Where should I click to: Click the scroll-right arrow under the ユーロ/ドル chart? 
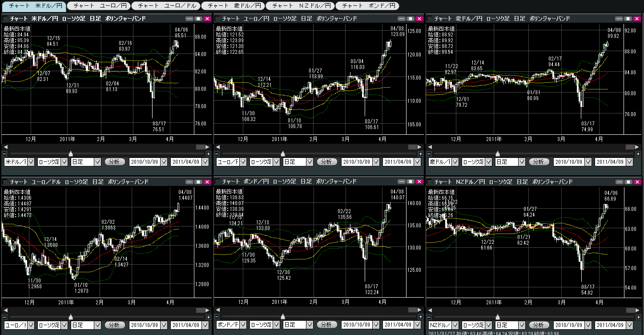tap(207, 310)
